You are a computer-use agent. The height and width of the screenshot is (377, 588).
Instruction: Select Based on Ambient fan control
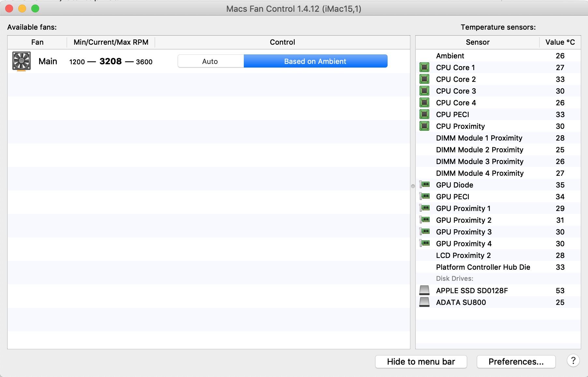pyautogui.click(x=316, y=61)
